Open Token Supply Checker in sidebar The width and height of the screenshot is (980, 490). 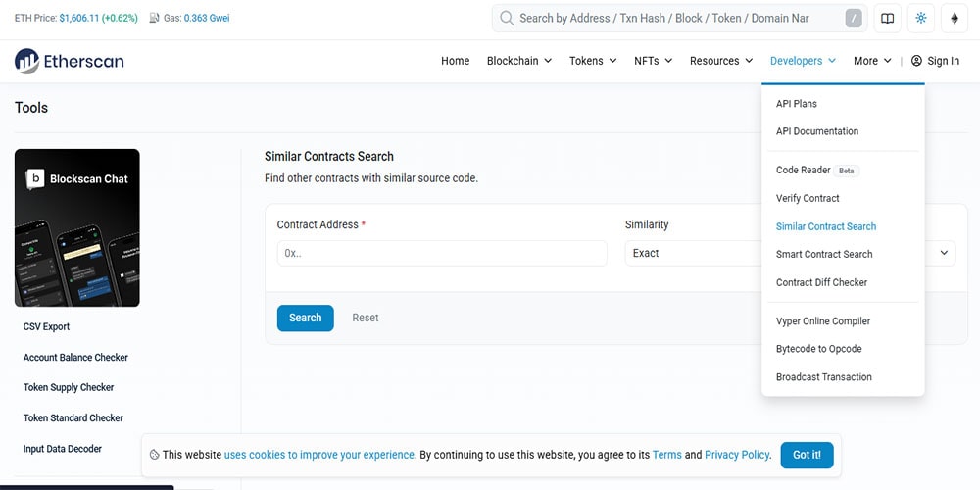point(69,387)
